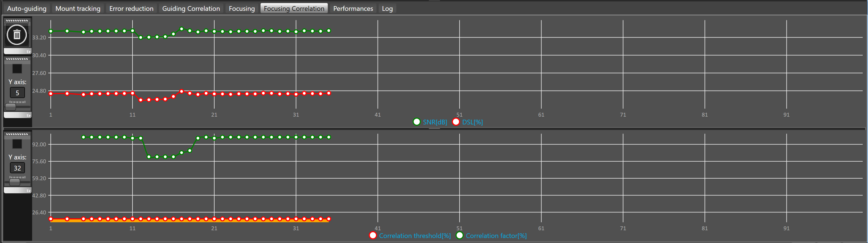
Task: Switch to the Mount tracking tab
Action: pos(78,8)
